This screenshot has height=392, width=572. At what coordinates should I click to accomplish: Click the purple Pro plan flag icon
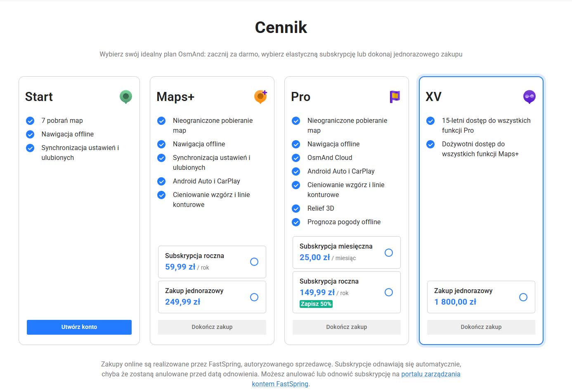click(395, 97)
